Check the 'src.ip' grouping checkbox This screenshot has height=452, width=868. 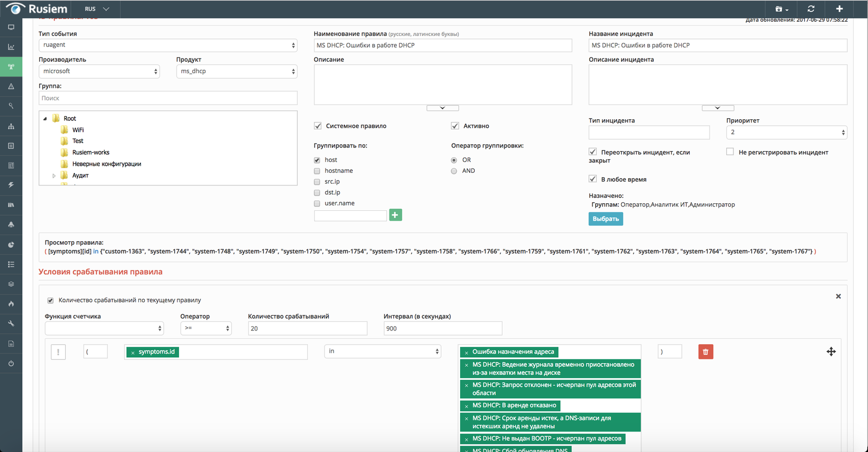click(x=317, y=182)
